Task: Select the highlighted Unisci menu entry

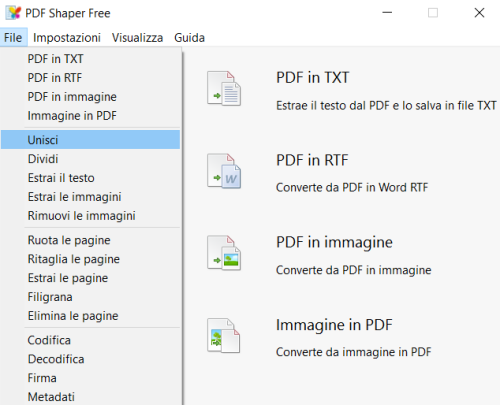Action: coord(90,140)
